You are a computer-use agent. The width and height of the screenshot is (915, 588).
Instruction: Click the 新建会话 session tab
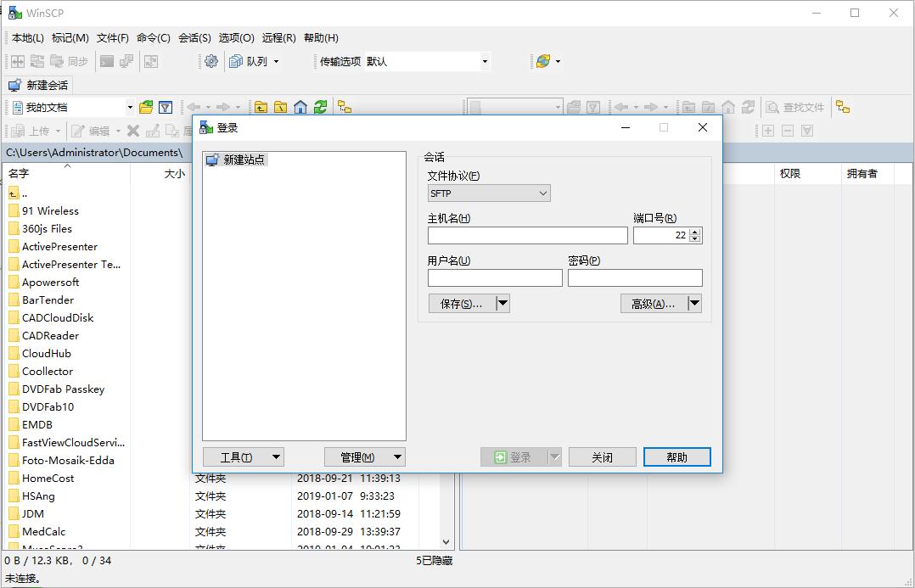[38, 85]
